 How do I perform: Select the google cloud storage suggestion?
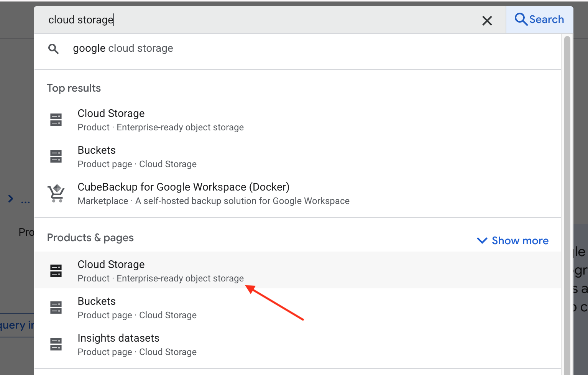[x=123, y=49]
